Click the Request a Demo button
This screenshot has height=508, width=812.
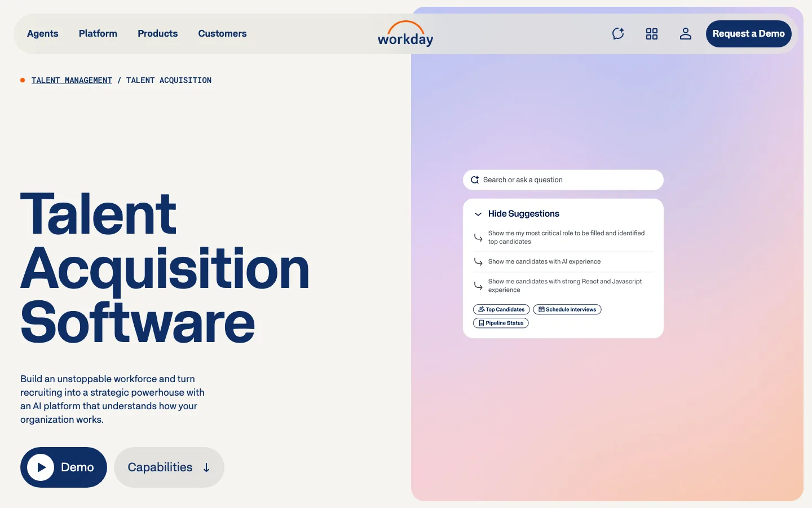749,34
